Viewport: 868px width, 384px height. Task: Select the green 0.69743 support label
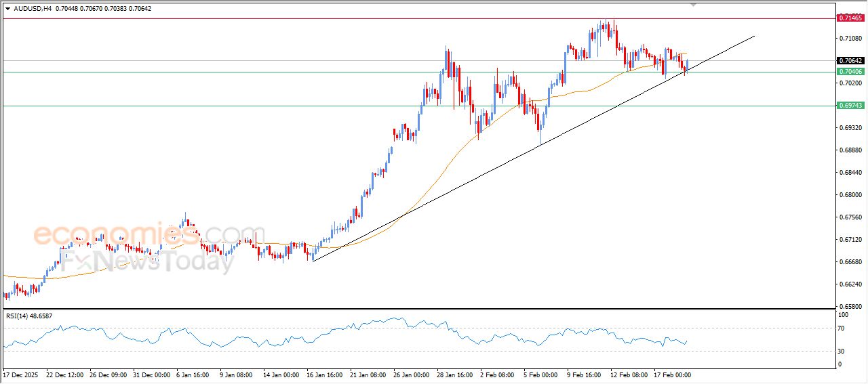(850, 106)
